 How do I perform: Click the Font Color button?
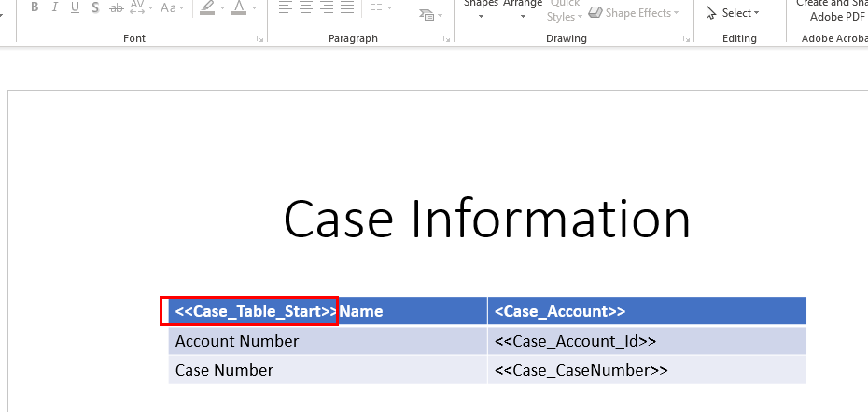click(239, 7)
